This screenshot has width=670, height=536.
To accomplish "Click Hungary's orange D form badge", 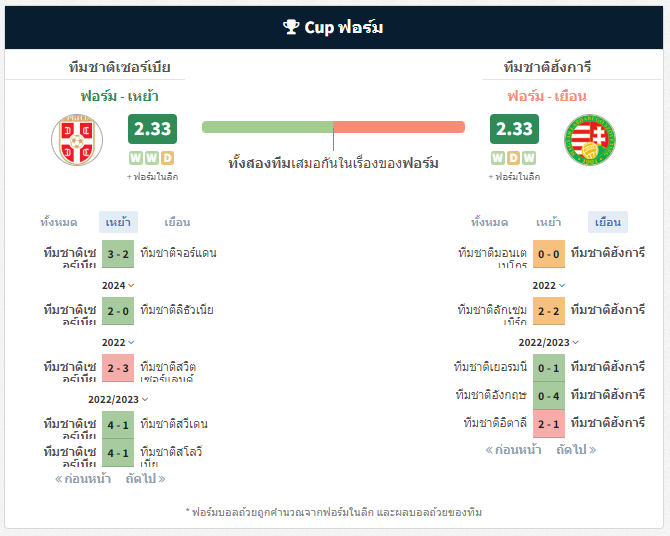I will [x=513, y=158].
